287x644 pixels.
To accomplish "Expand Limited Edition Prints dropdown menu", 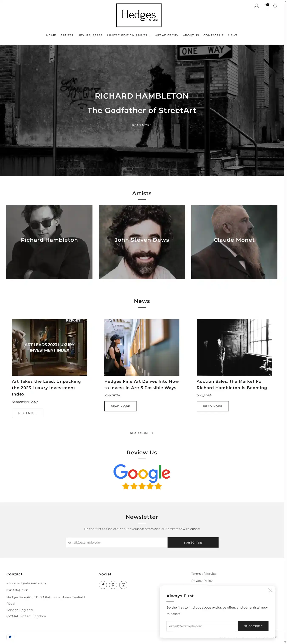I will (x=129, y=35).
